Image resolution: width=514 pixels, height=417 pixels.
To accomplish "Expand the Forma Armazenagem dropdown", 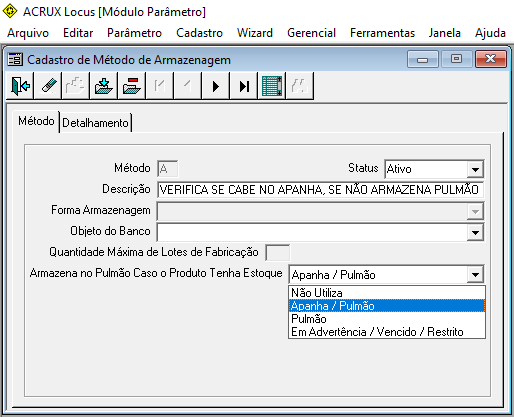I will coord(475,211).
